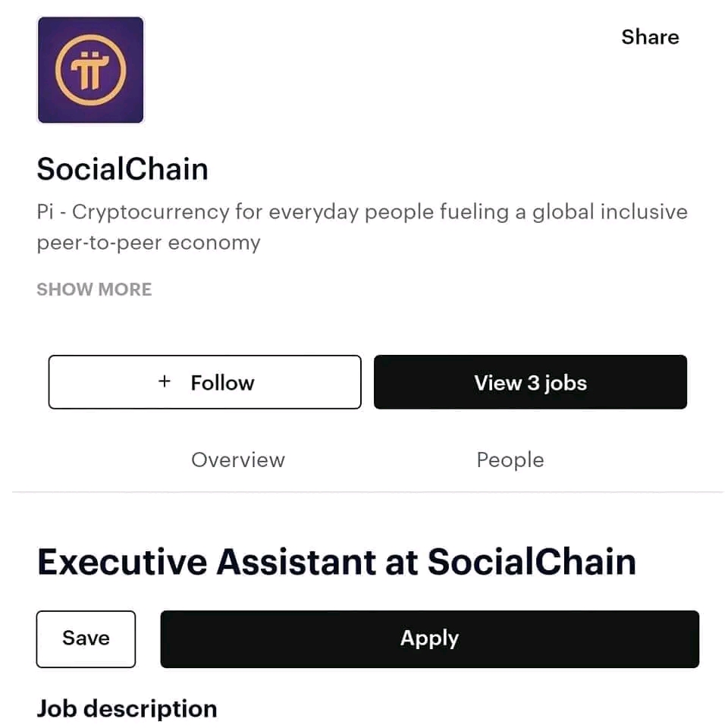Click the Job description section heading
Screen dimensions: 728x728
coord(127,708)
